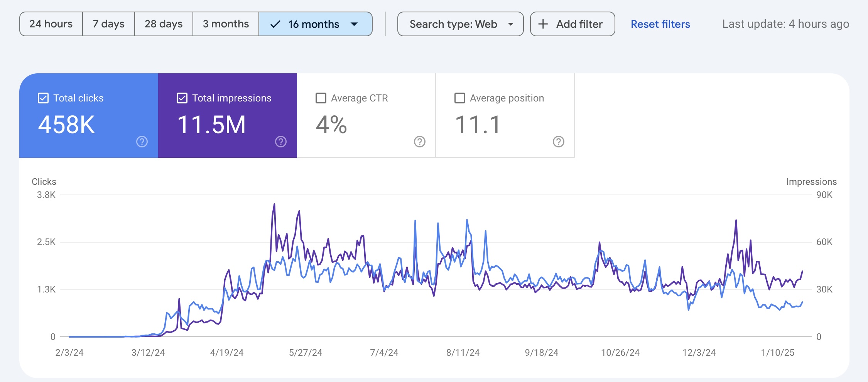Open help icon for Average position
The height and width of the screenshot is (382, 868).
pos(559,142)
